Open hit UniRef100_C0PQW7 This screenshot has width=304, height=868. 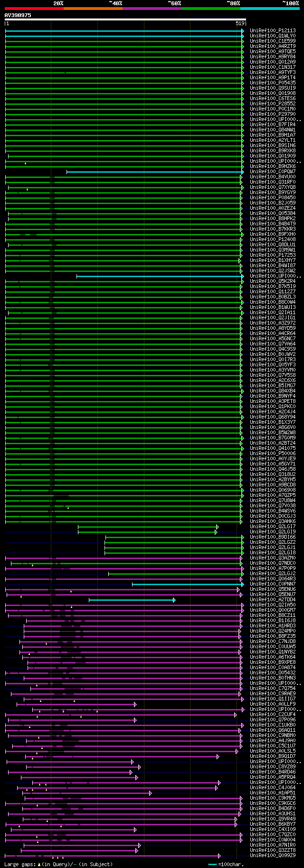click(x=273, y=172)
